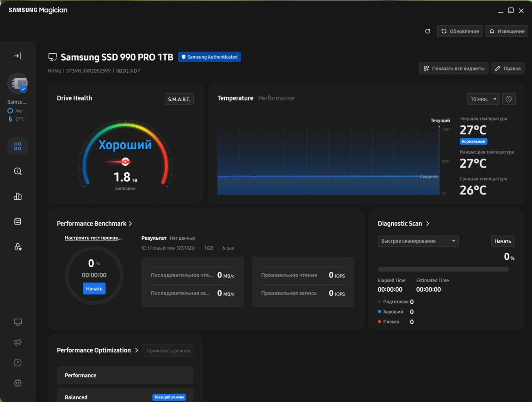Switch to the Performance graph tab
This screenshot has height=402, width=532.
tap(276, 98)
